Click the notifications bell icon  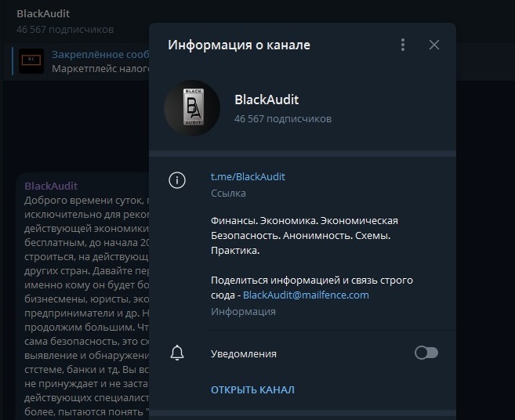pyautogui.click(x=177, y=353)
